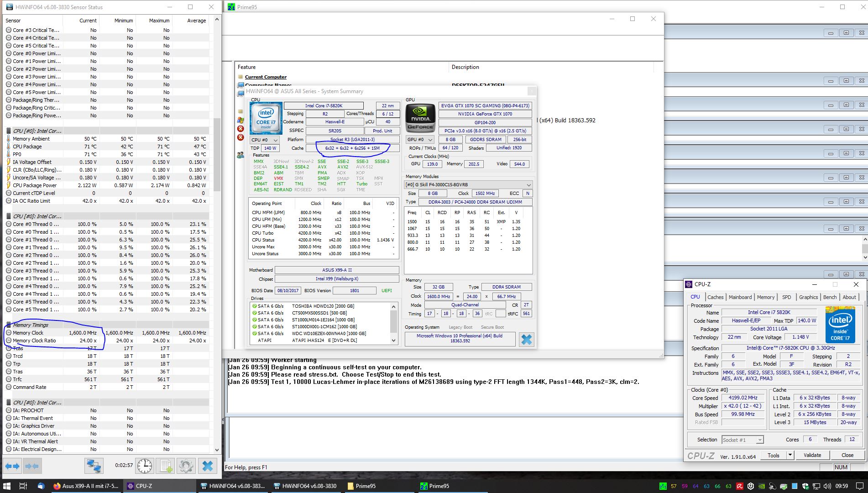Switch to Memory tab in CPU-Z
The width and height of the screenshot is (868, 493).
click(x=765, y=297)
